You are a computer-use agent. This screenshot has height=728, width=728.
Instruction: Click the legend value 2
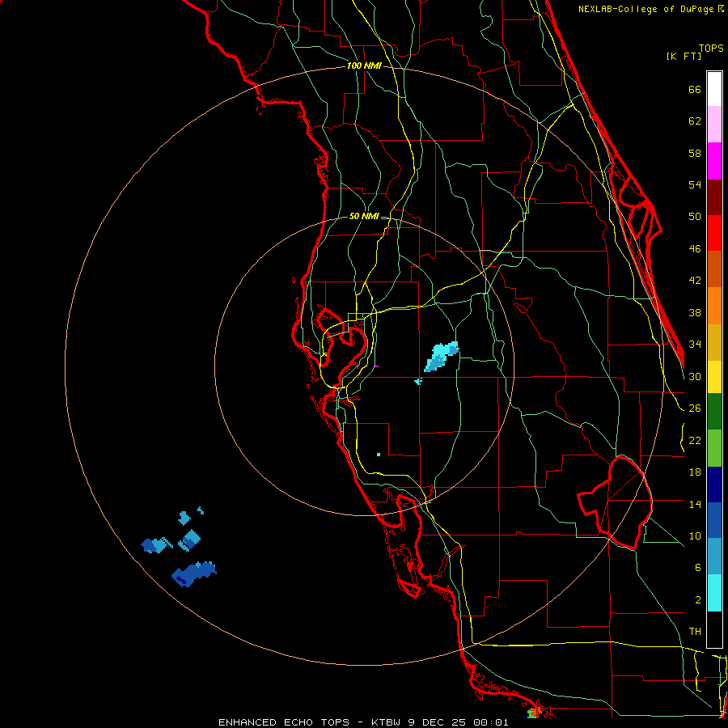(698, 600)
